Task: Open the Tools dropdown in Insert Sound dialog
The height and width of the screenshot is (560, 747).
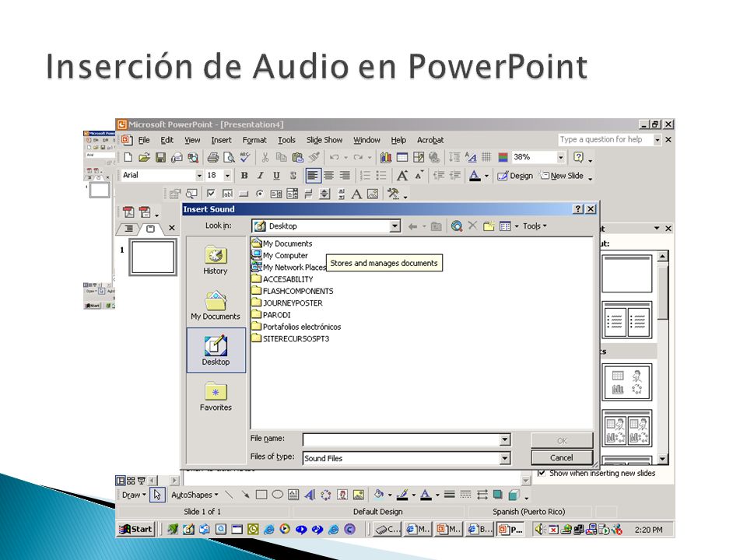Action: 535,226
